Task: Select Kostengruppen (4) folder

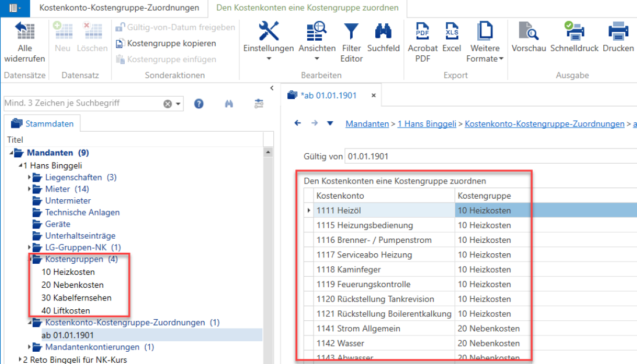Action: tap(81, 259)
